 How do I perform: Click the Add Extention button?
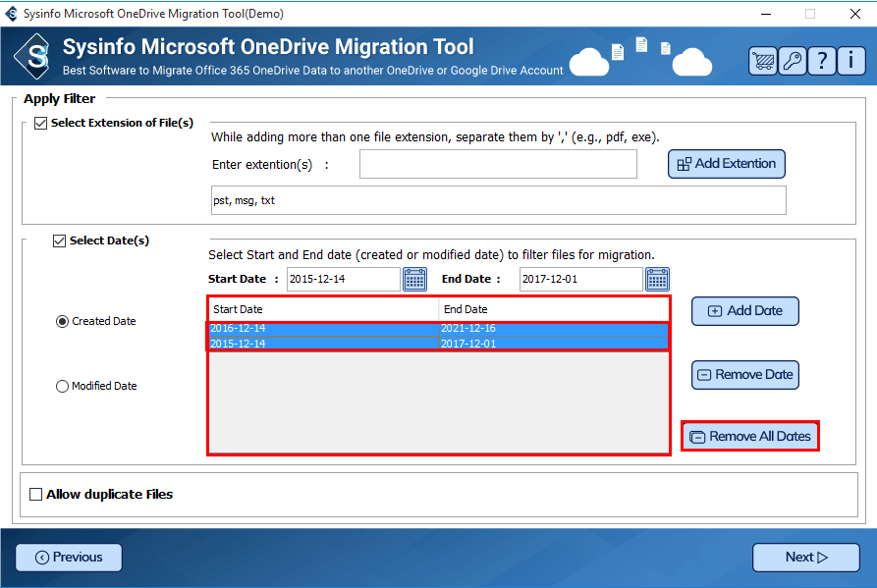[726, 164]
